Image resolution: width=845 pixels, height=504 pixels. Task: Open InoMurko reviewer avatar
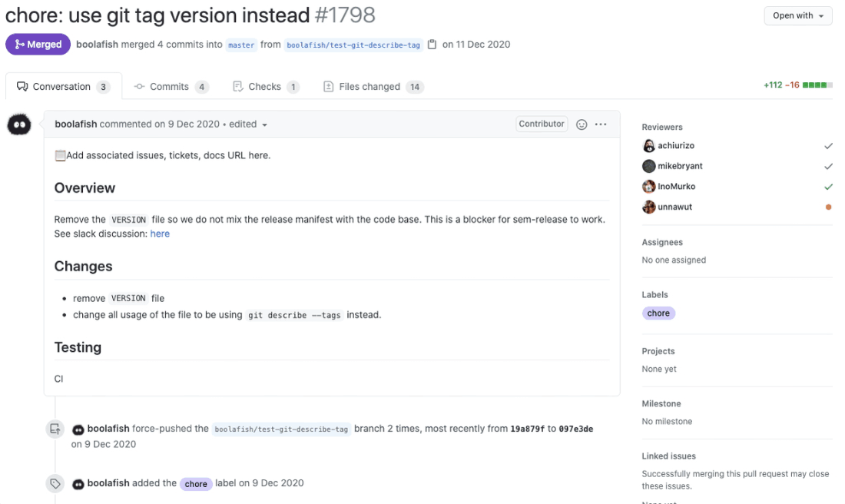point(649,187)
